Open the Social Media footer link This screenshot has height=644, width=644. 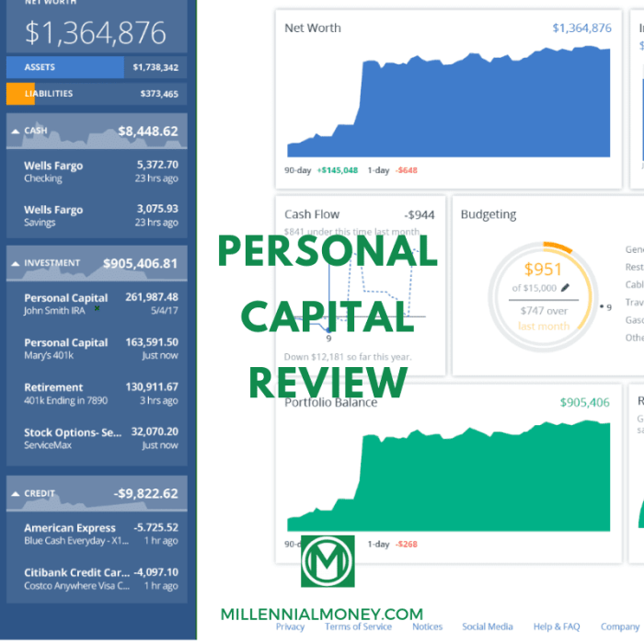click(488, 627)
